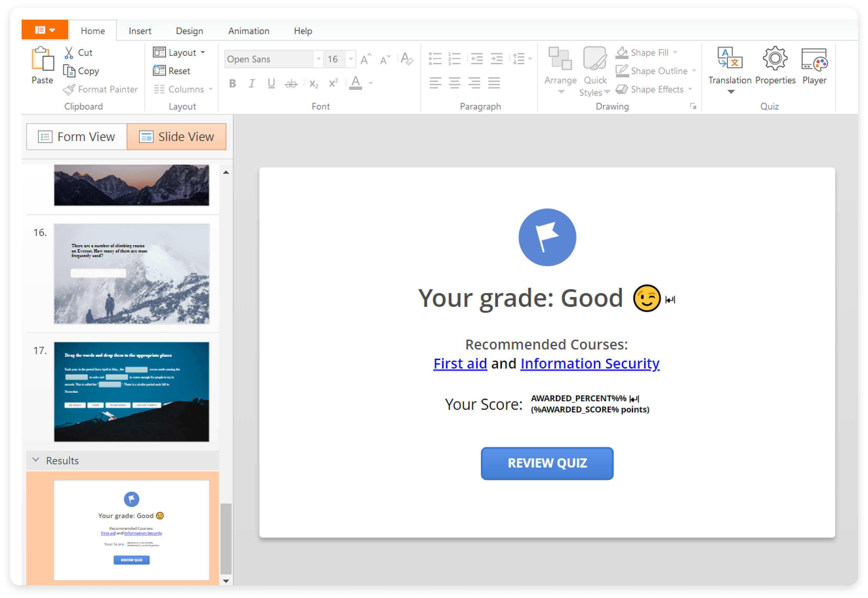The width and height of the screenshot is (868, 598).
Task: Click the Paste clipboard icon
Action: tap(42, 59)
